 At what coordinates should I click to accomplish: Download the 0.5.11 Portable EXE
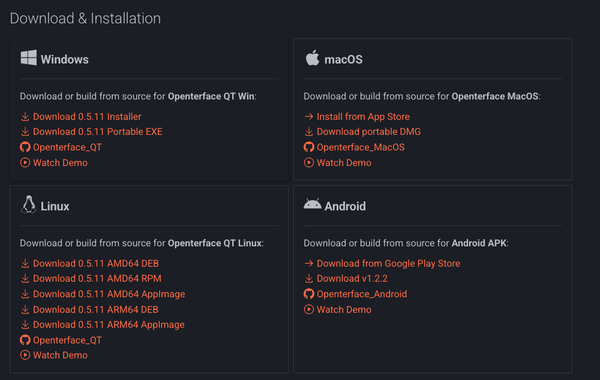[x=98, y=132]
